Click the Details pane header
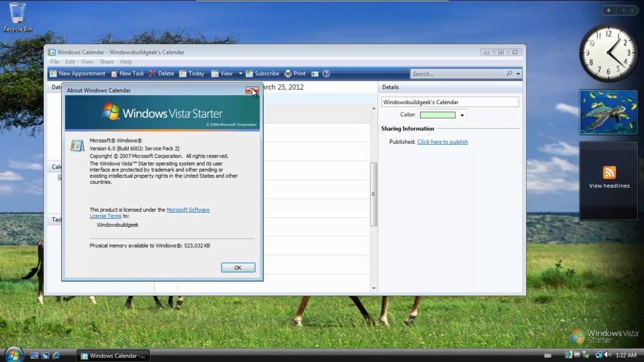 click(449, 87)
